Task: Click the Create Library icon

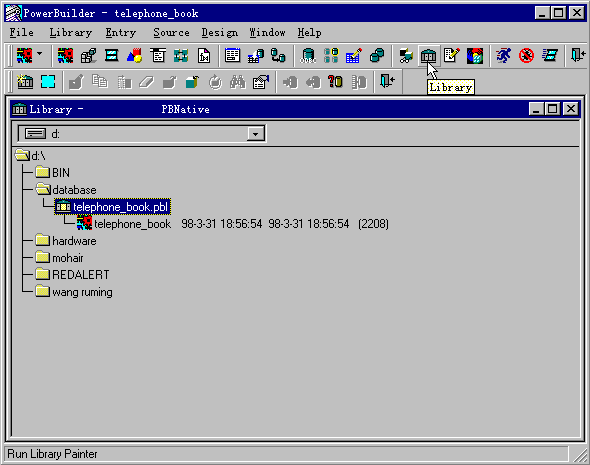Action: 25,82
